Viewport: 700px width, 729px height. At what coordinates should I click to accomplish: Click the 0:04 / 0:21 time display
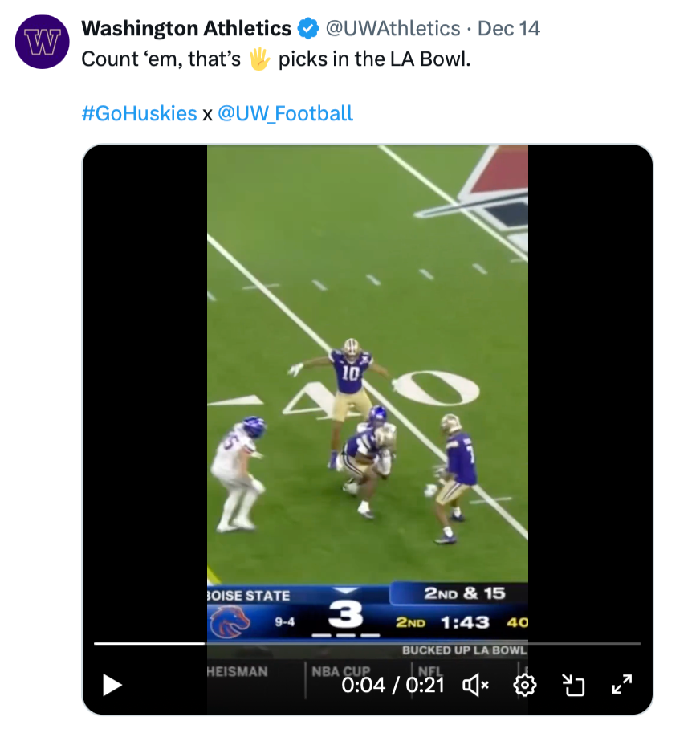(x=393, y=685)
